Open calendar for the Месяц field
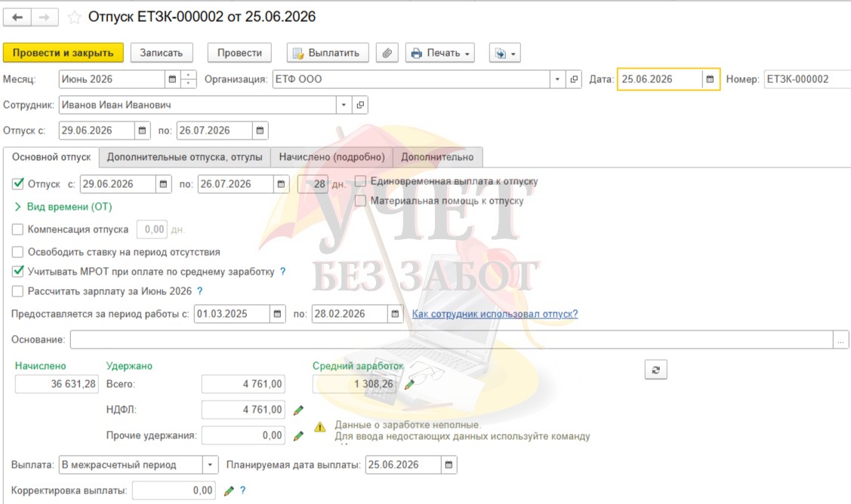The width and height of the screenshot is (851, 504). pyautogui.click(x=172, y=79)
